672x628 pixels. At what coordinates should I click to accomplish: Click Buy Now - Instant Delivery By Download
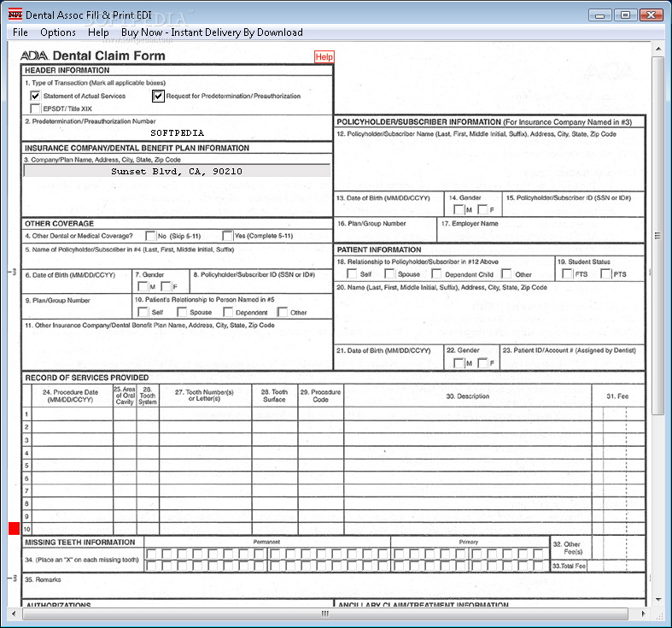pyautogui.click(x=212, y=32)
